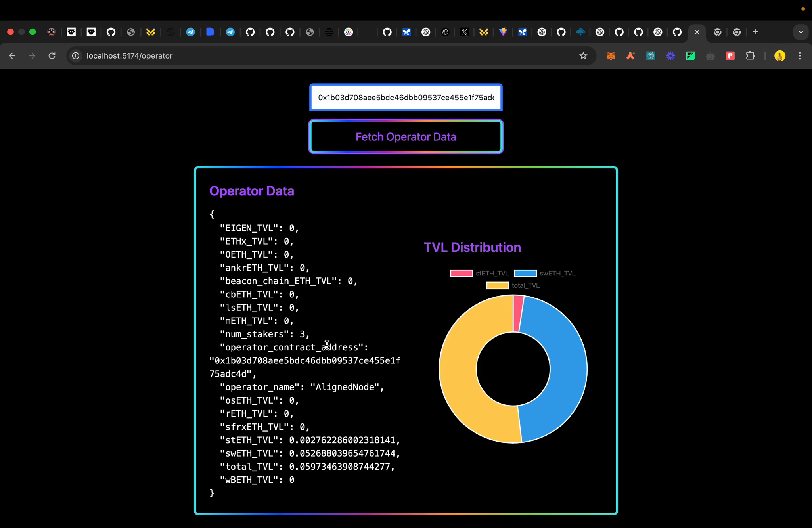
Task: Click the "stETH_TVL" value line
Action: [x=310, y=440]
